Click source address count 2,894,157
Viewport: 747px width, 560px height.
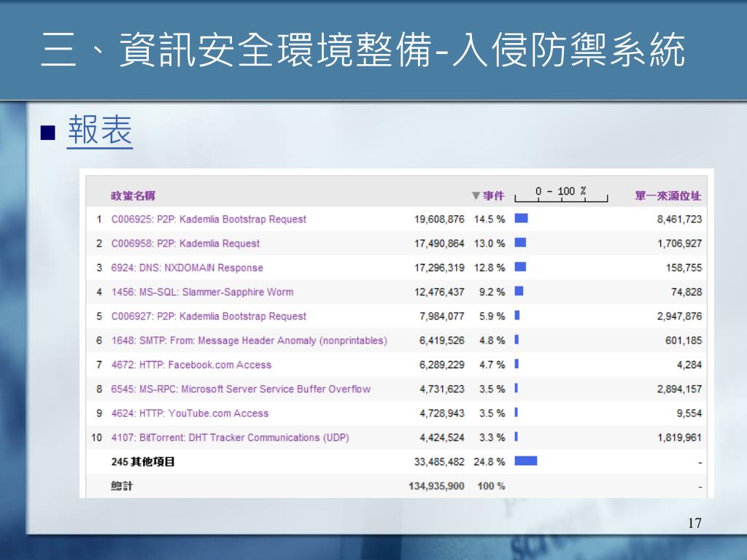(x=679, y=389)
